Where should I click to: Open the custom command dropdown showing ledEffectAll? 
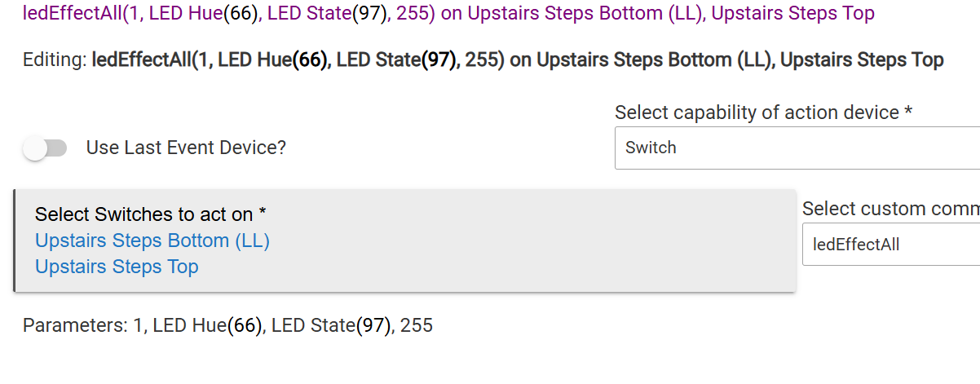click(x=890, y=244)
